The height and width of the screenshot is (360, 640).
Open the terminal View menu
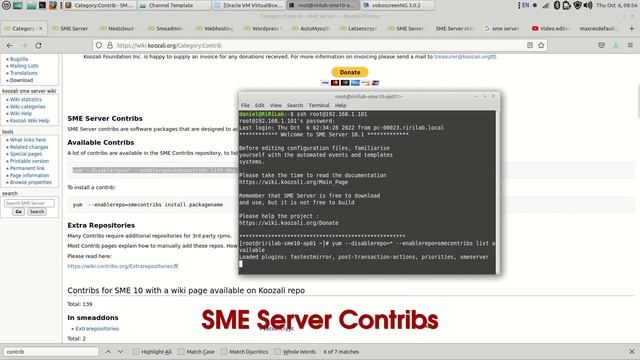click(x=276, y=105)
